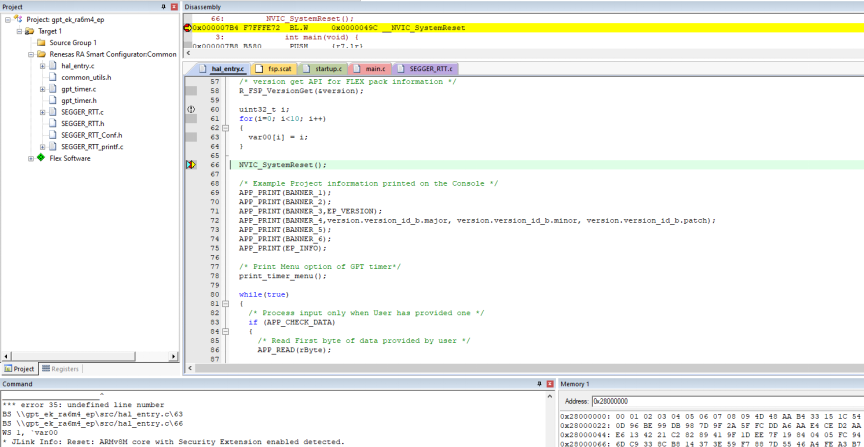This screenshot has width=864, height=447.
Task: Pin the Project panel with pushpin icon
Action: [x=164, y=6]
